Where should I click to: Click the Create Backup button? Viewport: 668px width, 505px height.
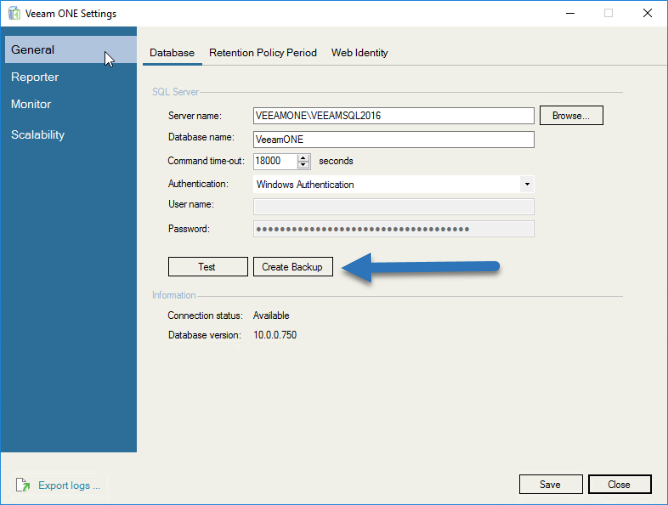pyautogui.click(x=293, y=267)
